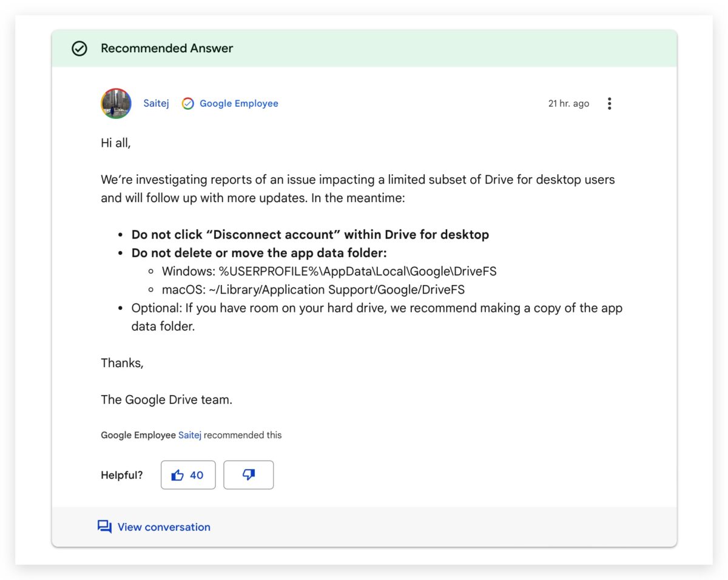Mark answer unhelpful with thumbs down
The image size is (728, 580).
pyautogui.click(x=249, y=475)
